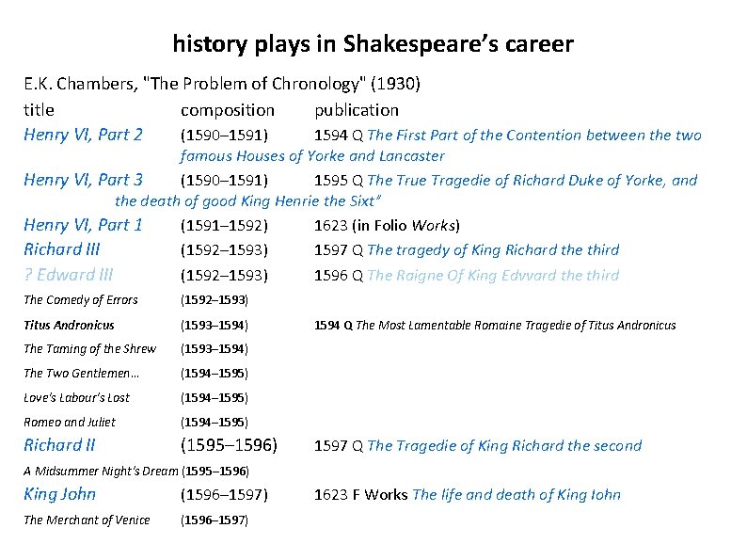Click '1595 Q' publication year
The image size is (747, 560).
(339, 181)
